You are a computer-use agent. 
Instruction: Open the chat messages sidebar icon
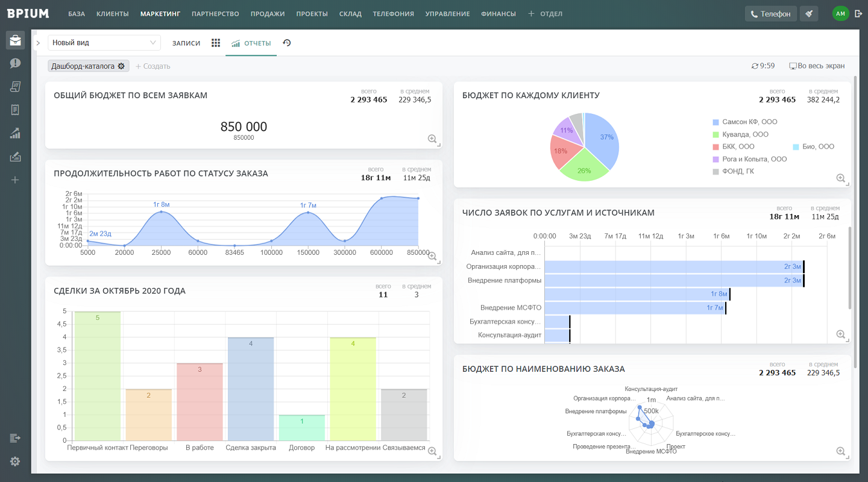[x=15, y=63]
